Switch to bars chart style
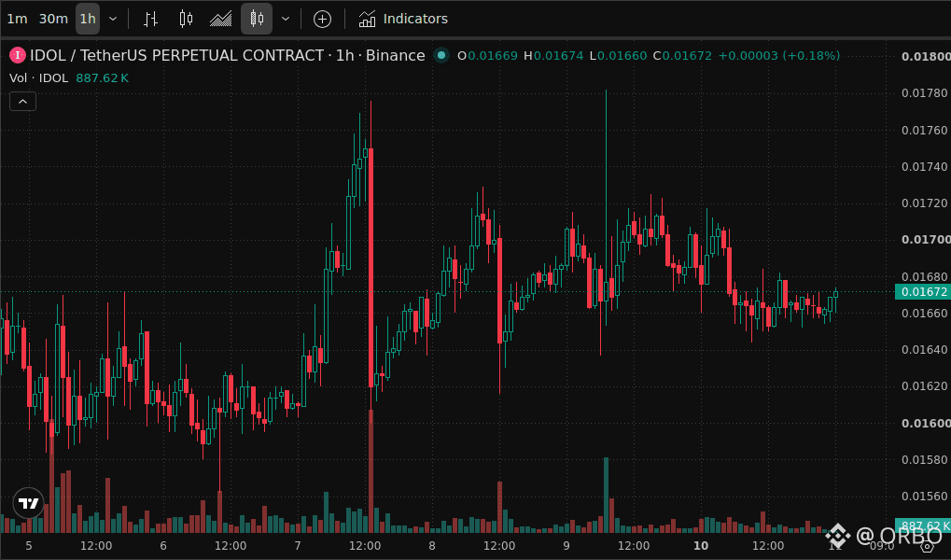951x560 pixels. point(150,19)
